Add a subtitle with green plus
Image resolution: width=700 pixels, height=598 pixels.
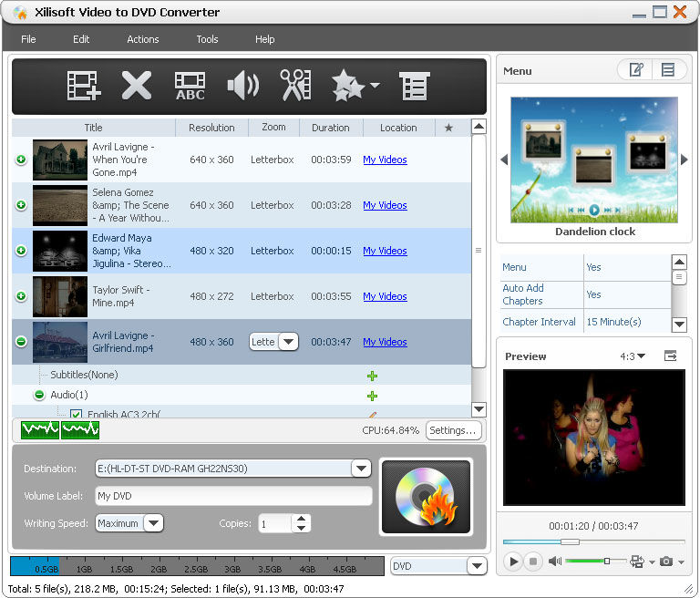point(372,376)
